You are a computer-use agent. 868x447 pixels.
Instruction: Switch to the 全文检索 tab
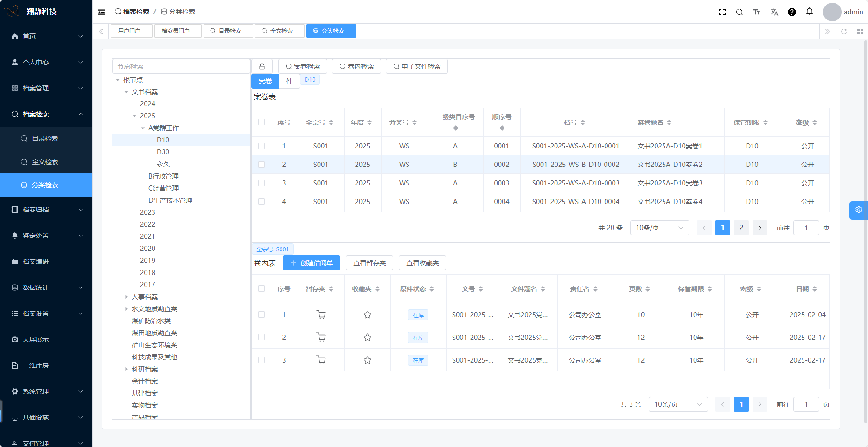(x=280, y=31)
